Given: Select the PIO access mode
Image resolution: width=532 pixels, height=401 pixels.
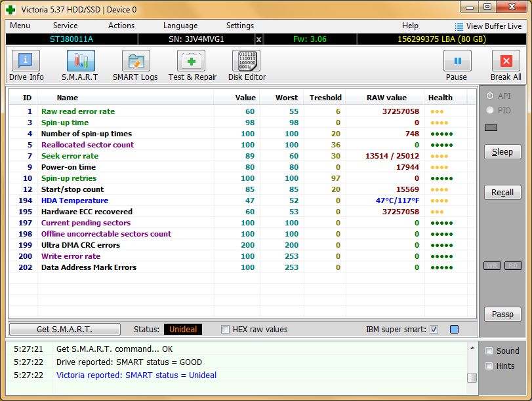Looking at the screenshot, I should click(x=490, y=110).
